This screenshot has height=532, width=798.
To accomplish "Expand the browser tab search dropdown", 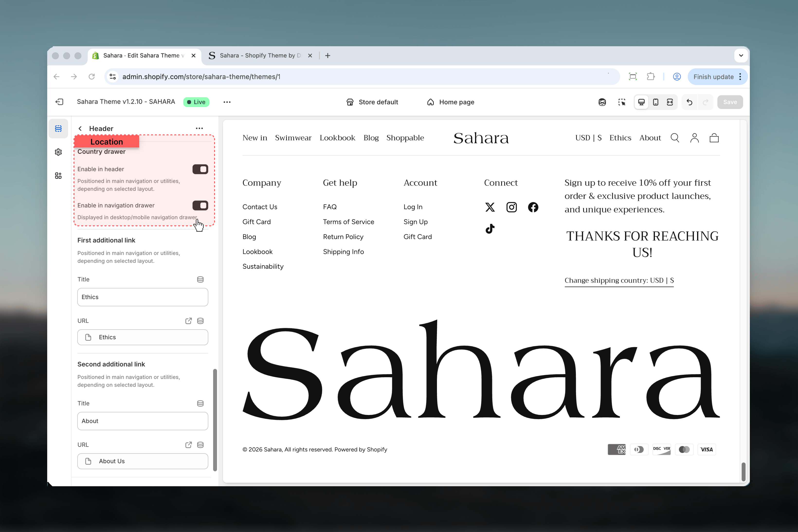I will click(x=741, y=55).
